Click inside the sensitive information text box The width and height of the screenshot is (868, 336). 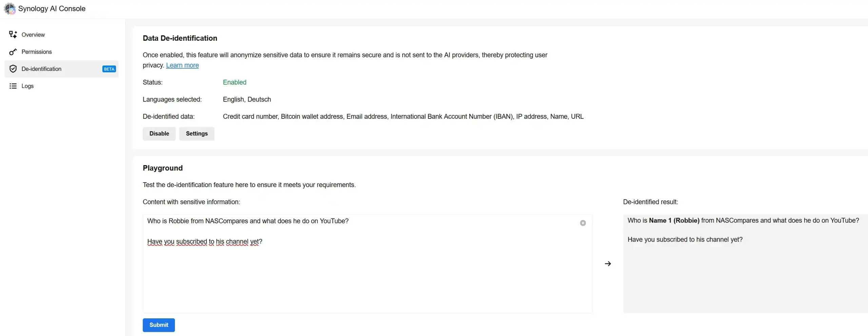click(368, 264)
